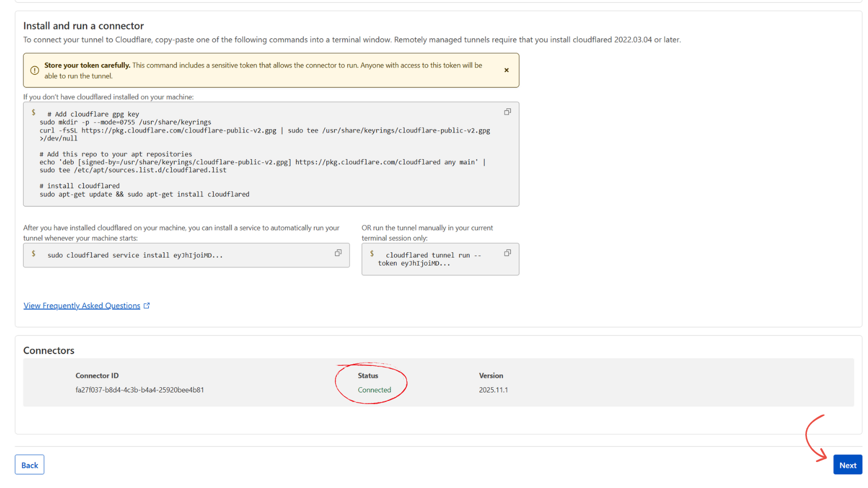Click the cloudflared tunnel run command text
The height and width of the screenshot is (488, 868).
point(429,259)
